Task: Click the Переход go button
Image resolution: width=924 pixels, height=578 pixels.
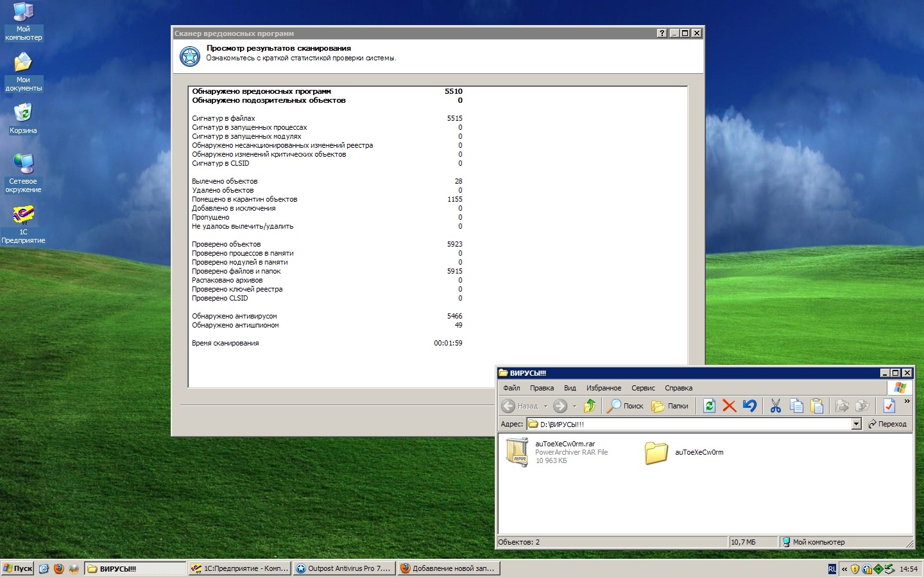Action: pyautogui.click(x=887, y=424)
